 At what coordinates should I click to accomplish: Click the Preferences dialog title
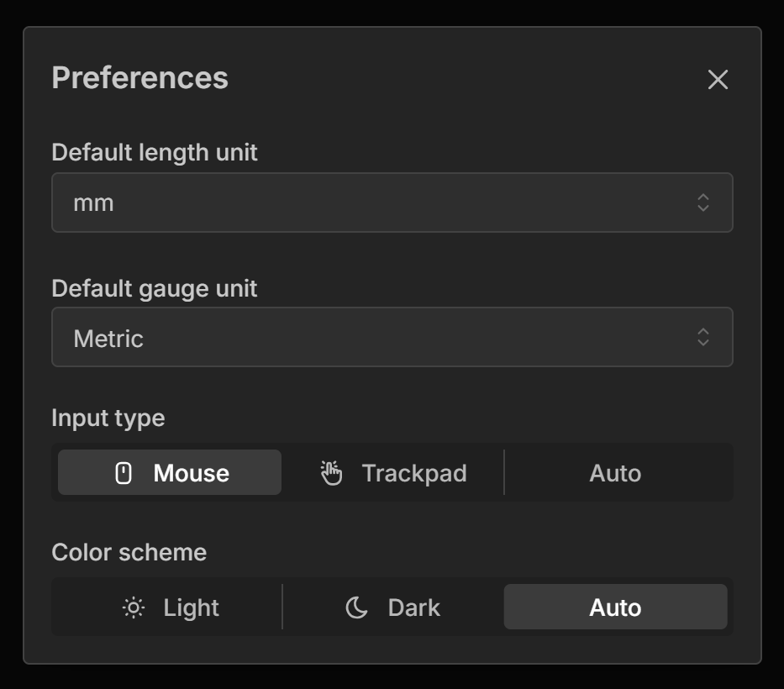140,78
